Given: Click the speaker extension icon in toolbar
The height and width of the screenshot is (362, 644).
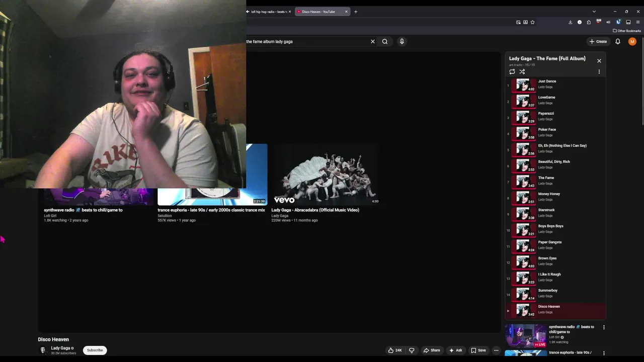Looking at the screenshot, I should pyautogui.click(x=608, y=22).
